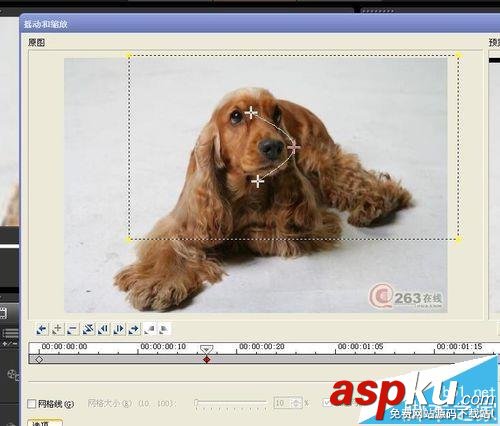The height and width of the screenshot is (426, 500).
Task: Go to the previous key frame
Action: pyautogui.click(x=42, y=329)
